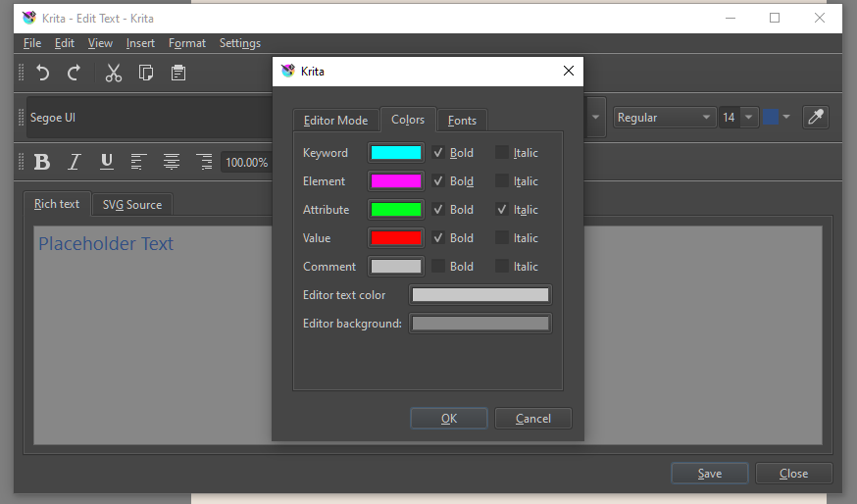857x504 pixels.
Task: Toggle Italic text formatting icon
Action: [74, 162]
